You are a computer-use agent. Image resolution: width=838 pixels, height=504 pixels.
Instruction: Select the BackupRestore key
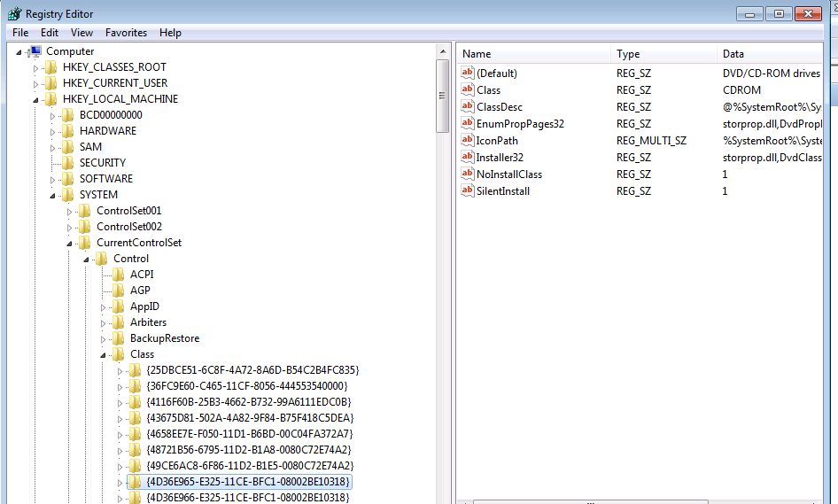tap(165, 338)
